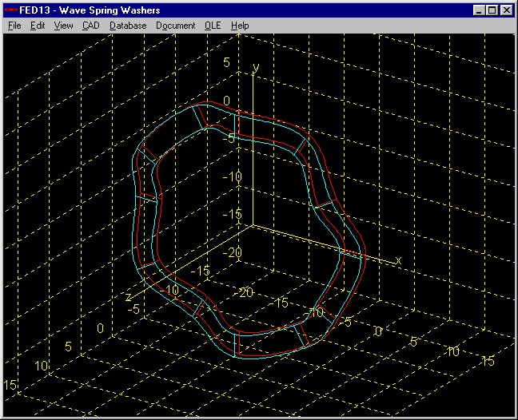Click the origin where the three axes meet

tap(253, 224)
